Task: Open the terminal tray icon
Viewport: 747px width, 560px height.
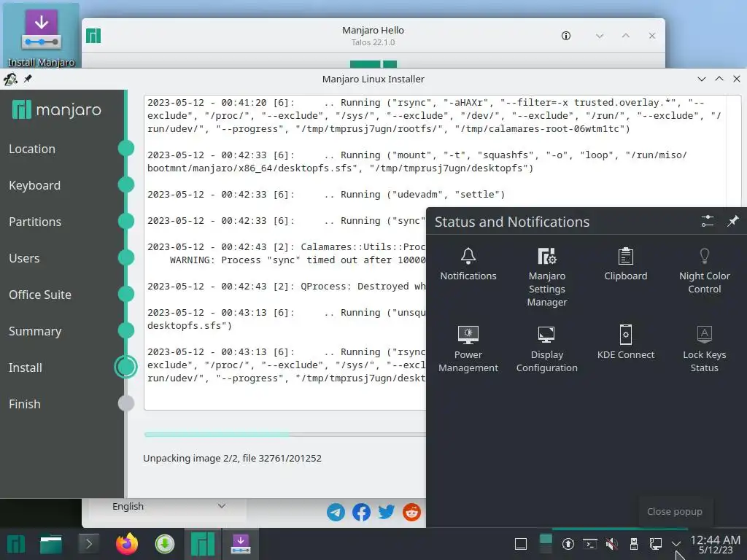Action: point(589,544)
